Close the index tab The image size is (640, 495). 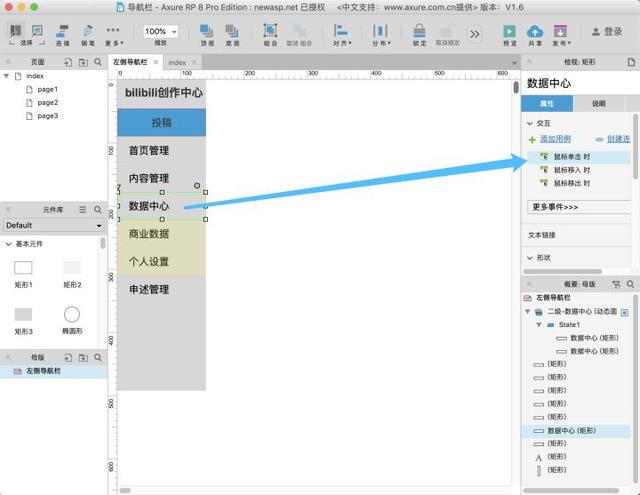(194, 62)
